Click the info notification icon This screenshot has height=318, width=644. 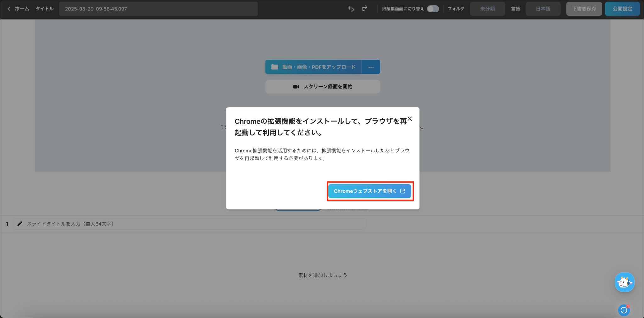click(x=624, y=310)
